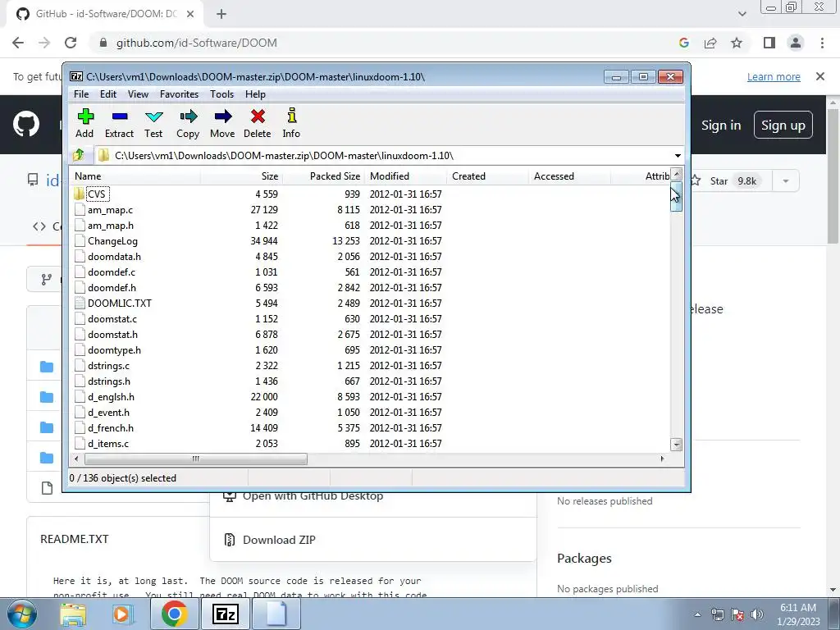The image size is (840, 630).
Task: Open a new Chrome tab
Action: point(221,15)
